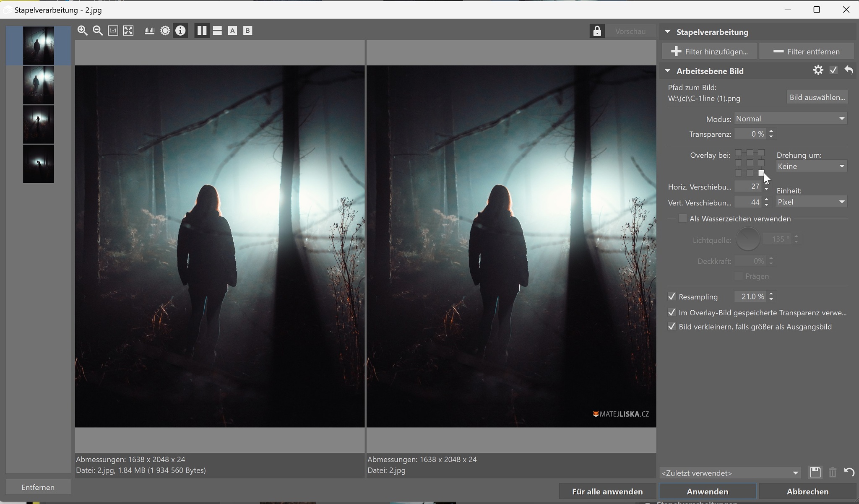Screen dimensions: 859x504
Task: Toggle the image information icon
Action: pyautogui.click(x=180, y=31)
